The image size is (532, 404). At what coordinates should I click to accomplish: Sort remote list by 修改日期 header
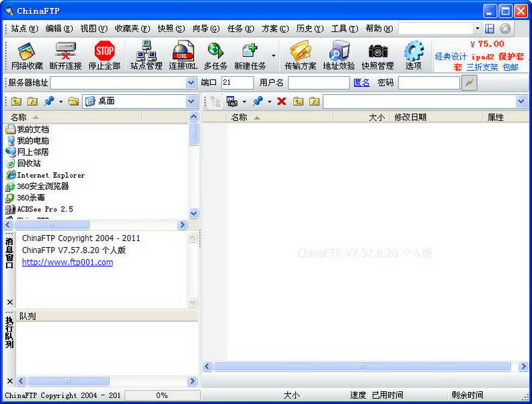pyautogui.click(x=436, y=118)
